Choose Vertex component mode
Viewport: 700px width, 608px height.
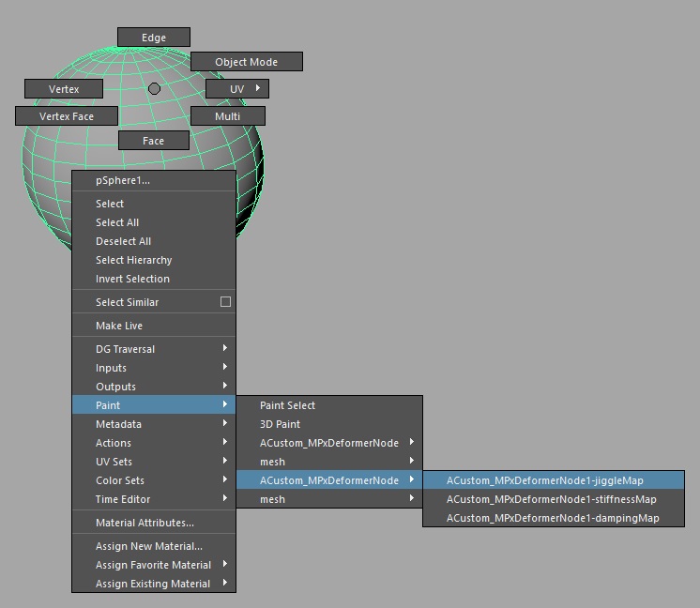pos(64,89)
